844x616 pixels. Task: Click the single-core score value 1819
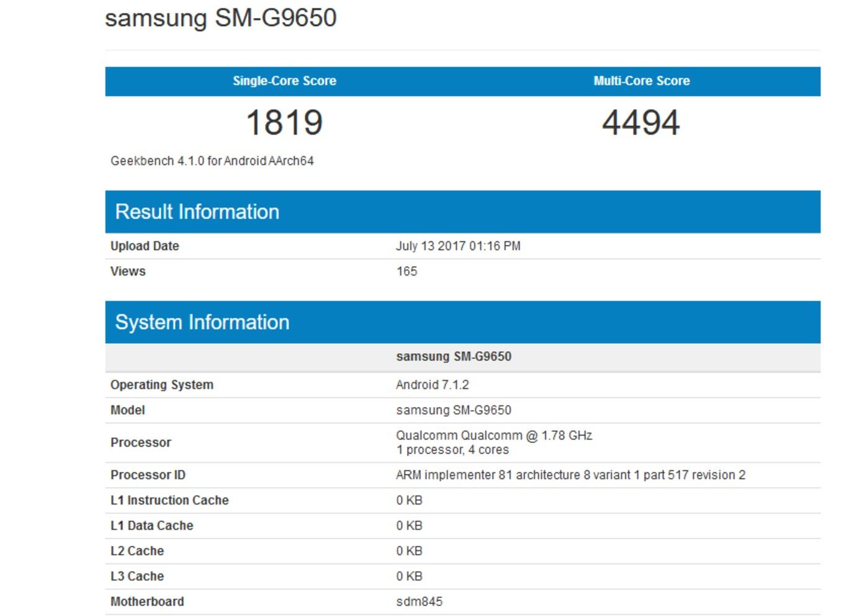(284, 122)
